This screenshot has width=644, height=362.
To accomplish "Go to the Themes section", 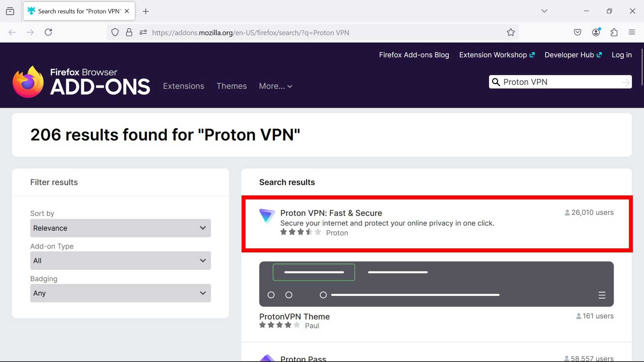I will coord(231,86).
